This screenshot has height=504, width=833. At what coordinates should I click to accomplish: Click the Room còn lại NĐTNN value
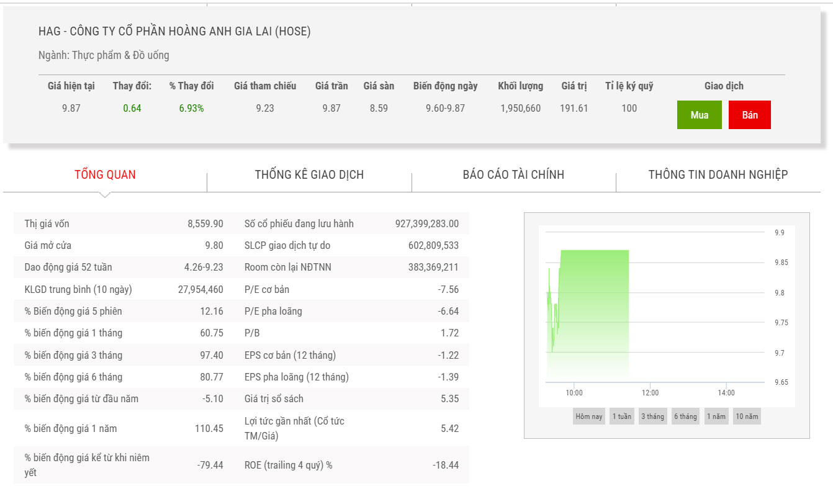click(x=433, y=268)
